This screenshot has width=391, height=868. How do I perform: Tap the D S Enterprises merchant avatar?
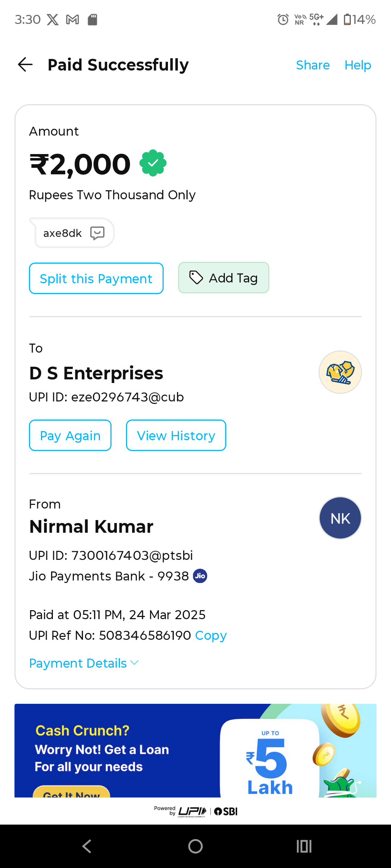pyautogui.click(x=340, y=372)
